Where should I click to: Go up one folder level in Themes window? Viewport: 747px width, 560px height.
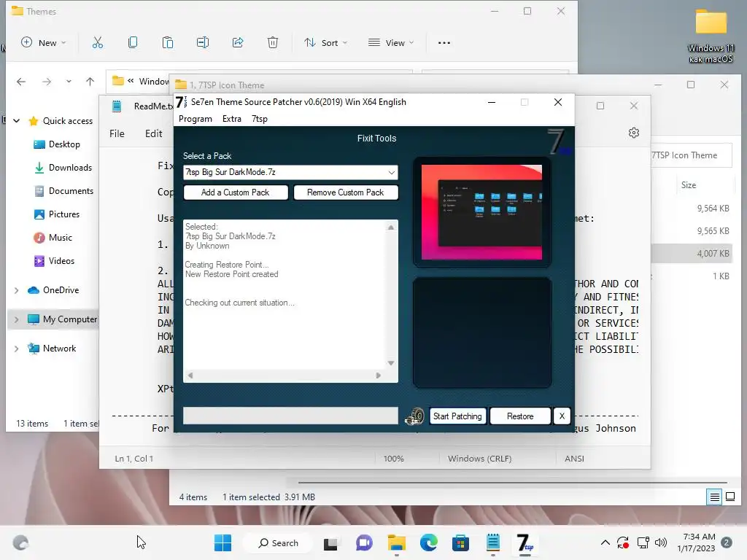tap(90, 82)
